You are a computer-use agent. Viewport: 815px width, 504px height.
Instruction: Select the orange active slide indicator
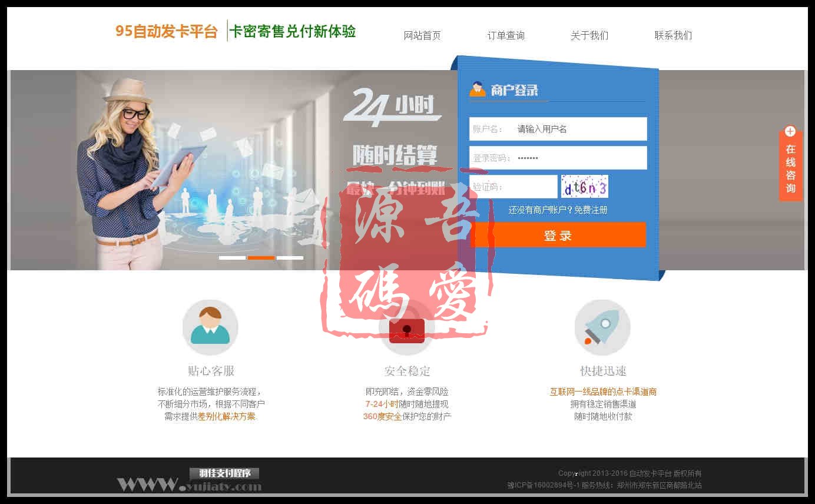(261, 258)
